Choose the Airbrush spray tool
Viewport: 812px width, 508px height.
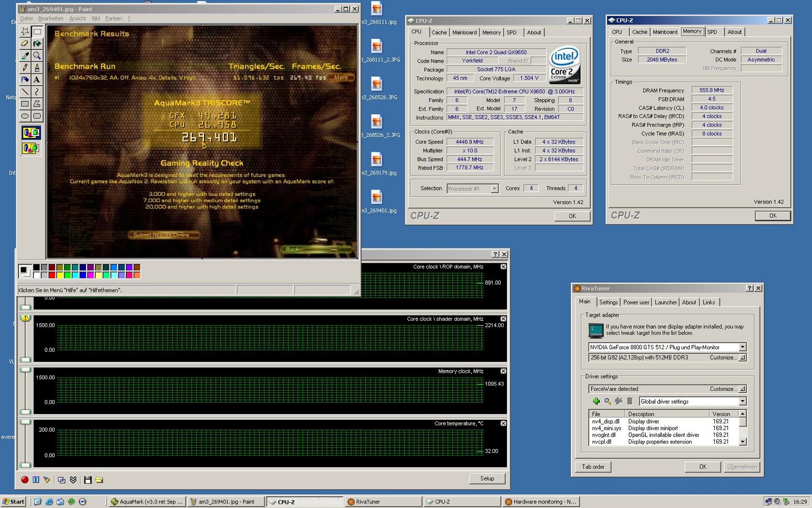(25, 79)
